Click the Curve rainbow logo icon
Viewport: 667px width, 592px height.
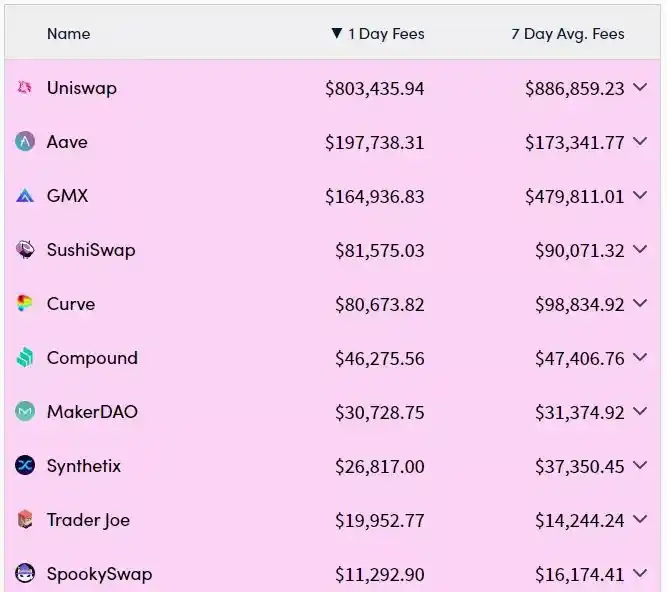pyautogui.click(x=25, y=304)
